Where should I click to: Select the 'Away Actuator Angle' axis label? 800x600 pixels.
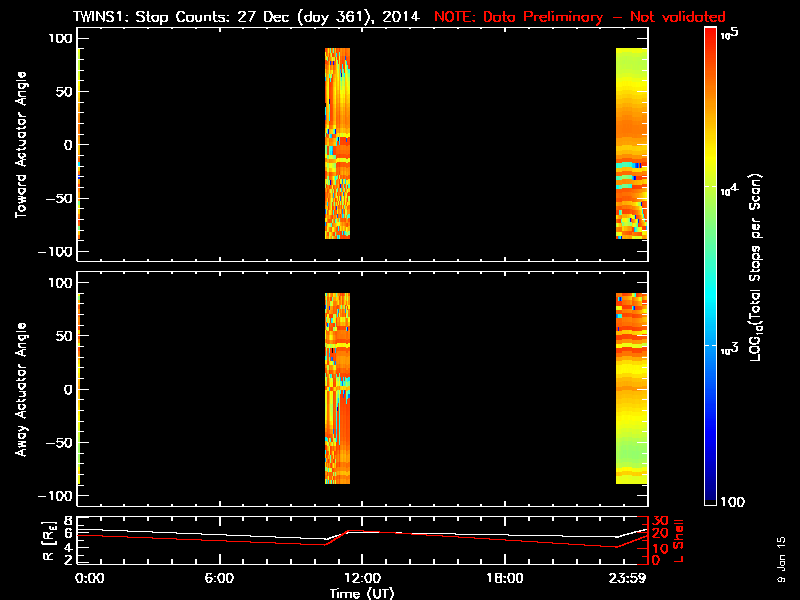[20, 390]
